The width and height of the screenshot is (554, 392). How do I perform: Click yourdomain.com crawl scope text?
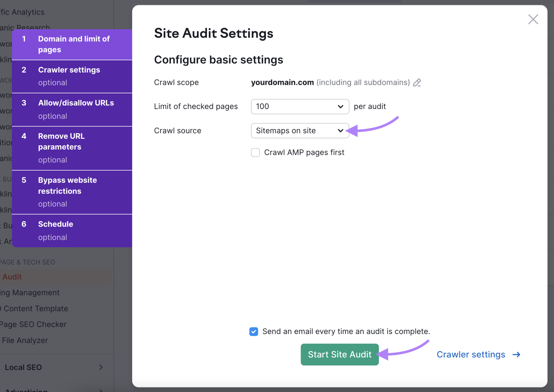tap(282, 82)
